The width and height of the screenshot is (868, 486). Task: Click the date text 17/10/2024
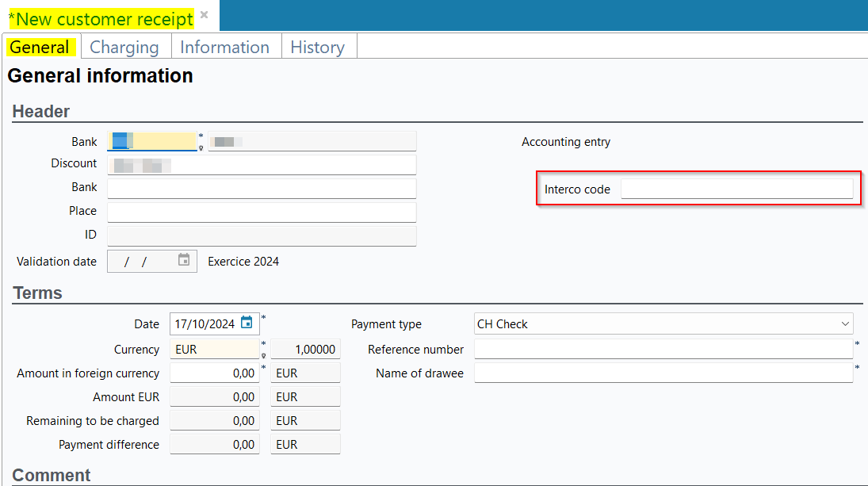click(x=205, y=323)
